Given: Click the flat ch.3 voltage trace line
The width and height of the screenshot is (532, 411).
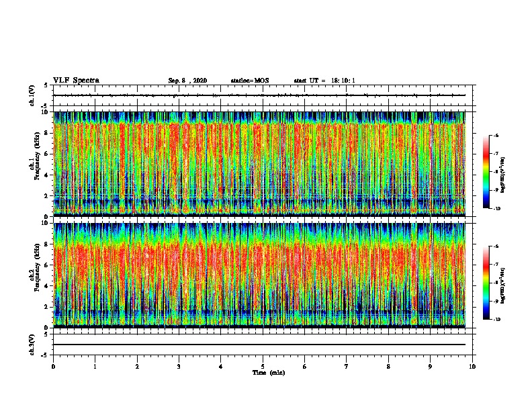Looking at the screenshot, I should pos(259,345).
